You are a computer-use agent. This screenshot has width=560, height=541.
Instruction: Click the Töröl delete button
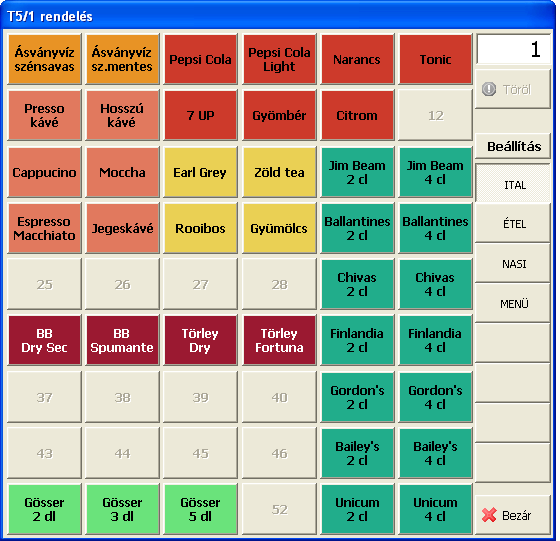click(513, 89)
